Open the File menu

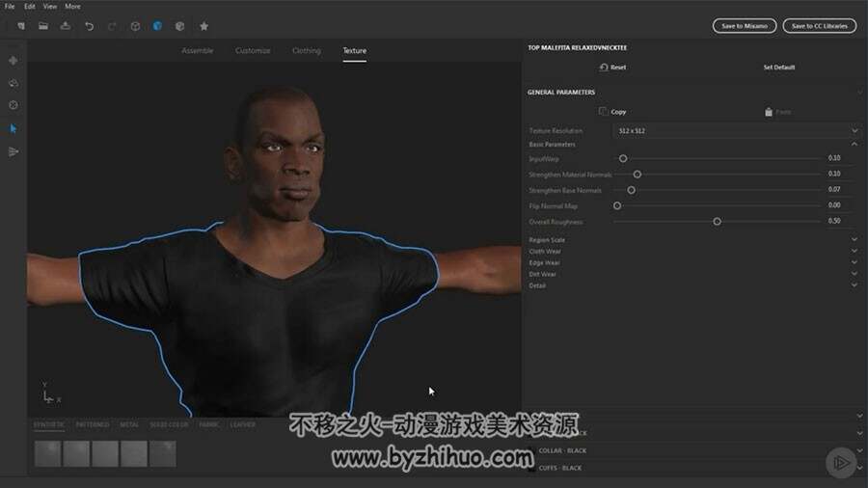pyautogui.click(x=10, y=7)
